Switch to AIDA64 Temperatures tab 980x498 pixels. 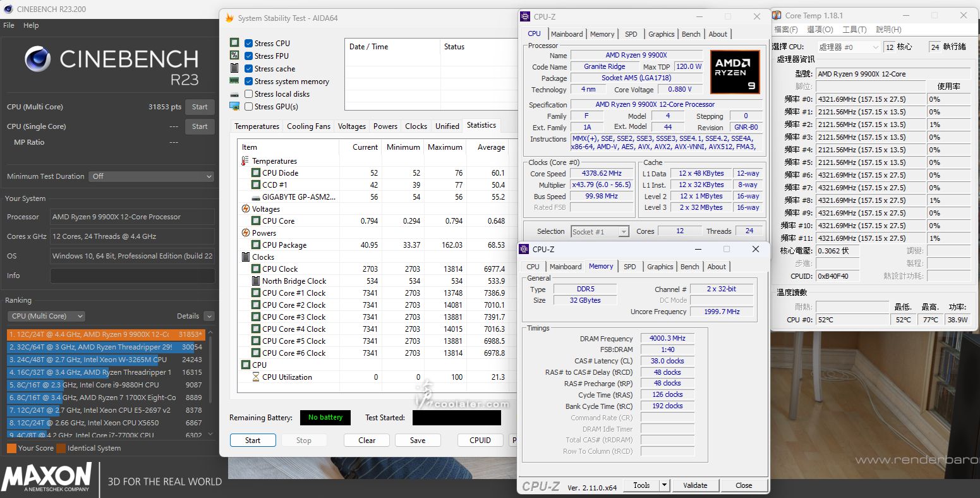click(257, 126)
